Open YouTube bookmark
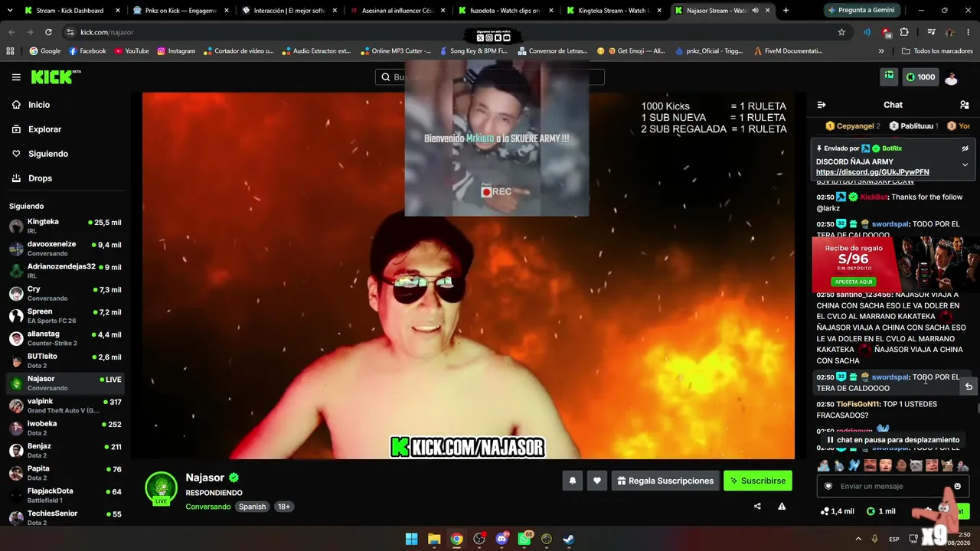Viewport: 980px width, 551px height. [132, 51]
